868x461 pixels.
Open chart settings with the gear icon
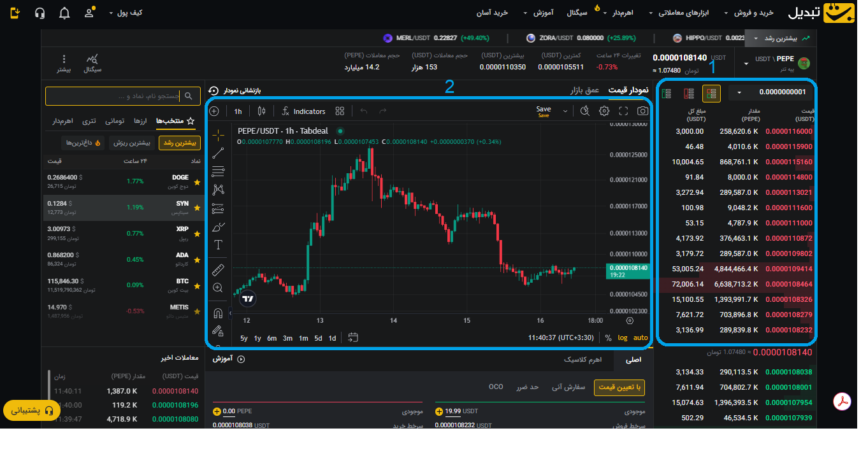604,111
